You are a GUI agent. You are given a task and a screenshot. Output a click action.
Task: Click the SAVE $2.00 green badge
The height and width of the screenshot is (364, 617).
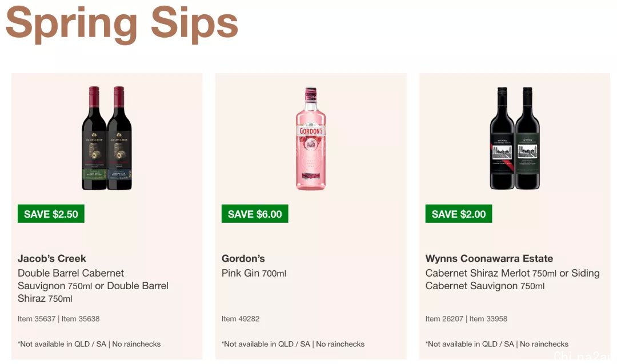[x=458, y=214]
